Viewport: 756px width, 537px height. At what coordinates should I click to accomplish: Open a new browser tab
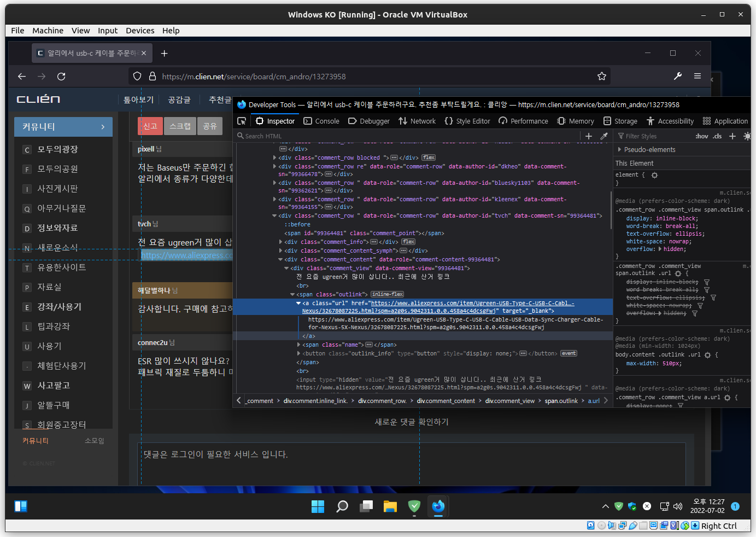164,53
